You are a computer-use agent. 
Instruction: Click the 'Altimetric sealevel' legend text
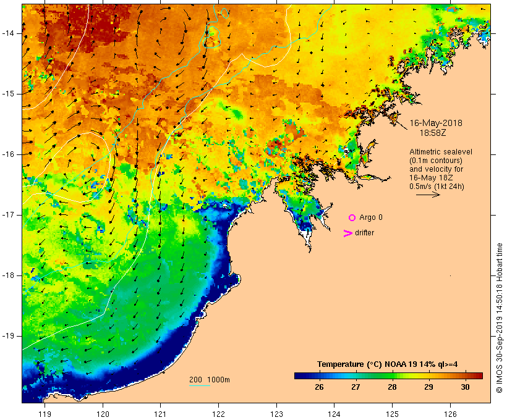point(441,152)
